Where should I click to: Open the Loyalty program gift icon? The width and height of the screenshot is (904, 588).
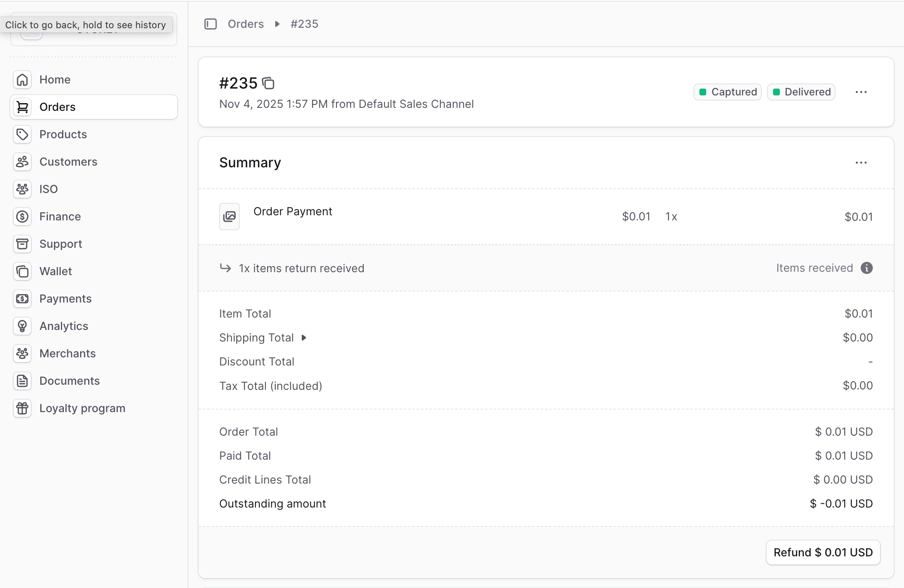[x=22, y=408]
